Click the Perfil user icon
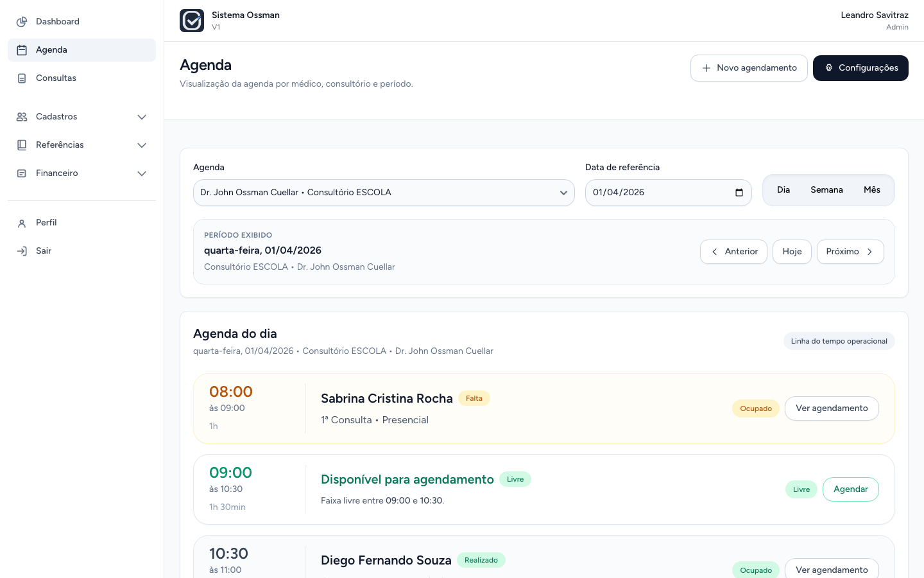Image resolution: width=924 pixels, height=578 pixels. tap(22, 223)
